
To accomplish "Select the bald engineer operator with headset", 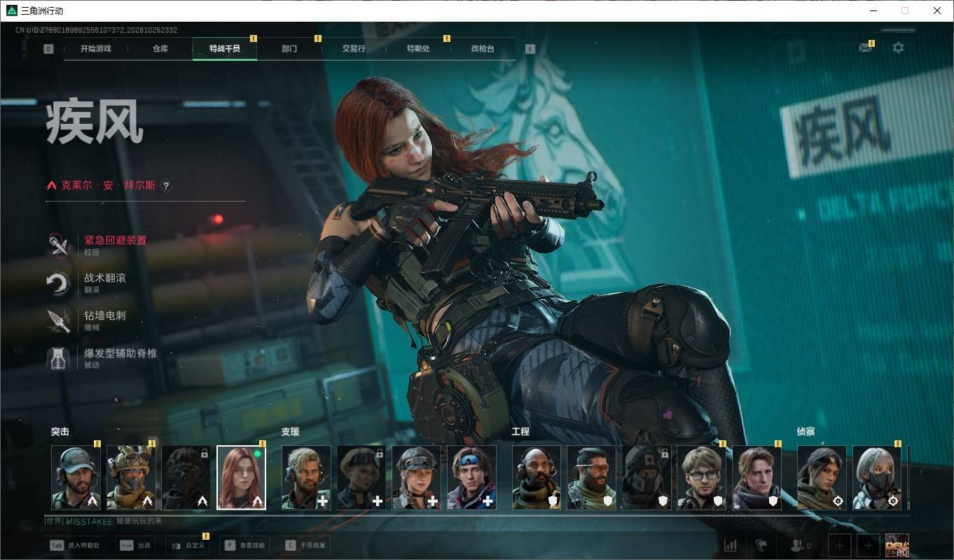I will coord(537,477).
